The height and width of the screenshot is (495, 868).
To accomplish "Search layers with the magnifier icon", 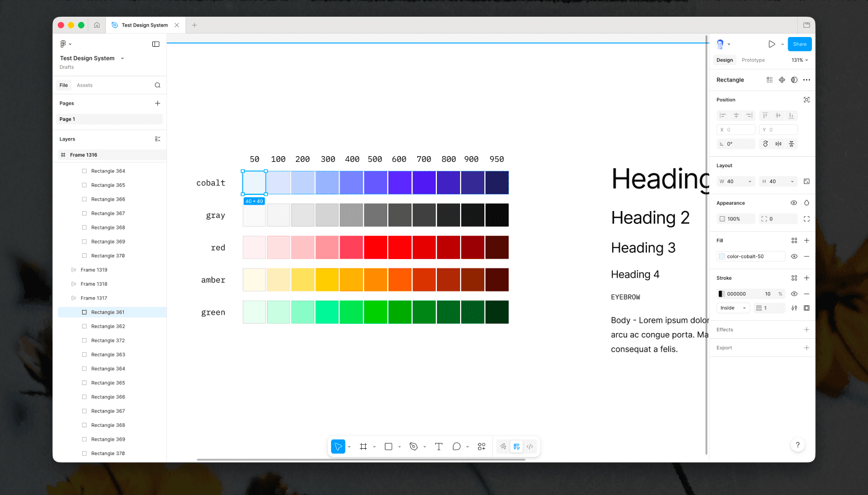I will click(x=157, y=85).
